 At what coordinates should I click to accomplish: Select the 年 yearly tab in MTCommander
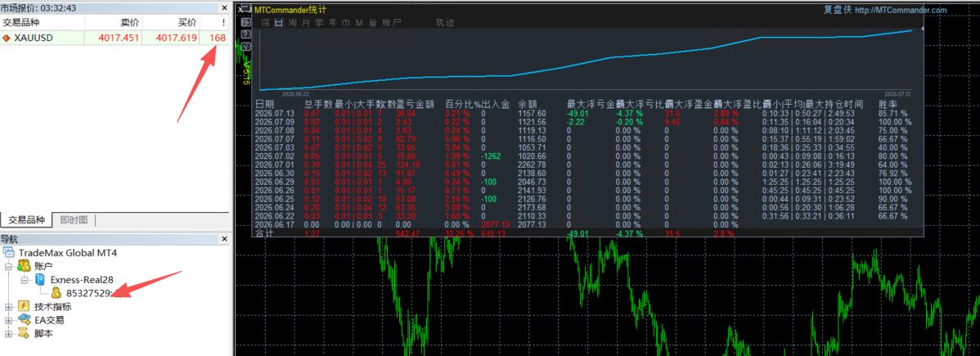(332, 23)
